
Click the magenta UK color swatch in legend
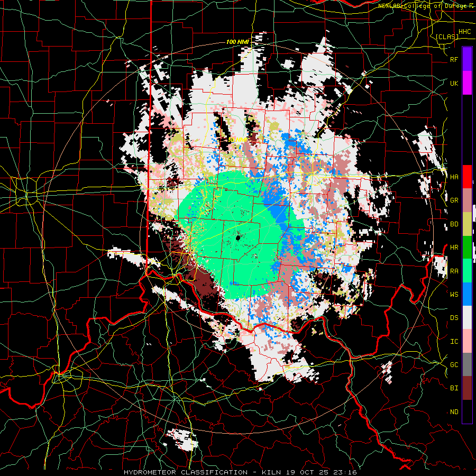[467, 83]
